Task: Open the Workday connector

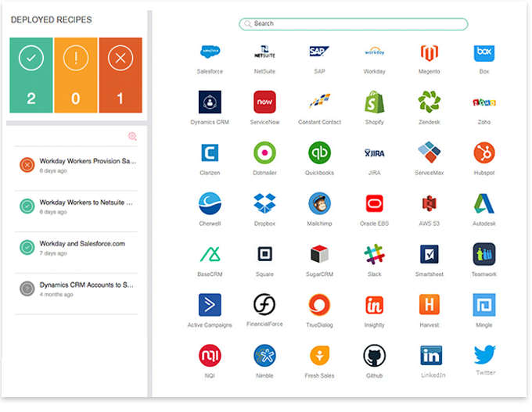Action: (374, 52)
